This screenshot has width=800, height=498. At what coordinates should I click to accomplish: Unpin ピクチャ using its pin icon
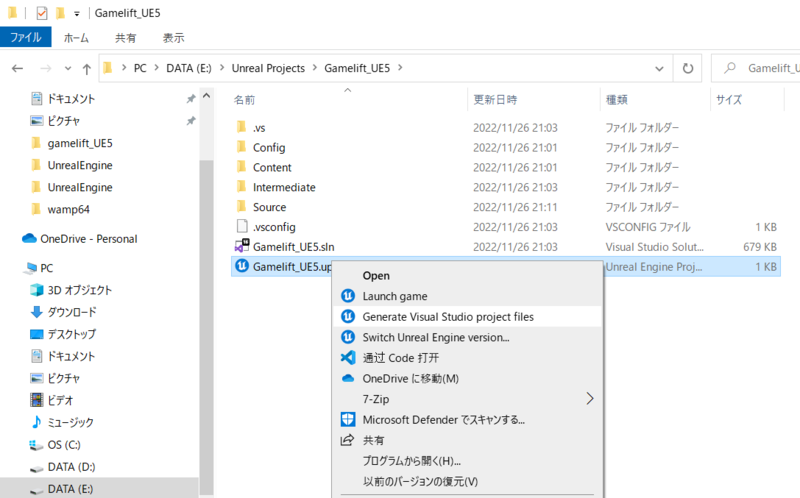point(191,121)
